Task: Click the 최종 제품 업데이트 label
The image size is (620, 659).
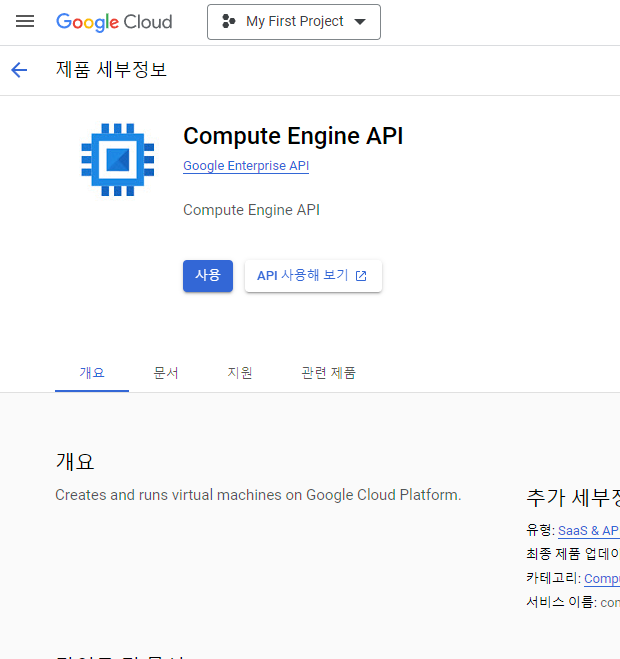Action: 573,554
